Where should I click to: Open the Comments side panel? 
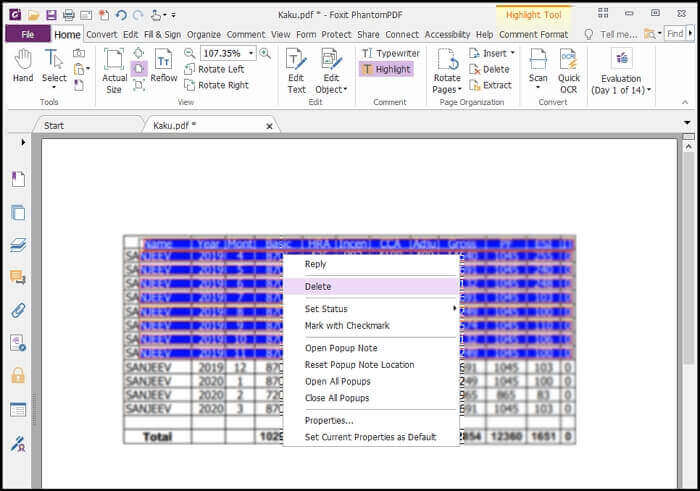click(x=18, y=277)
